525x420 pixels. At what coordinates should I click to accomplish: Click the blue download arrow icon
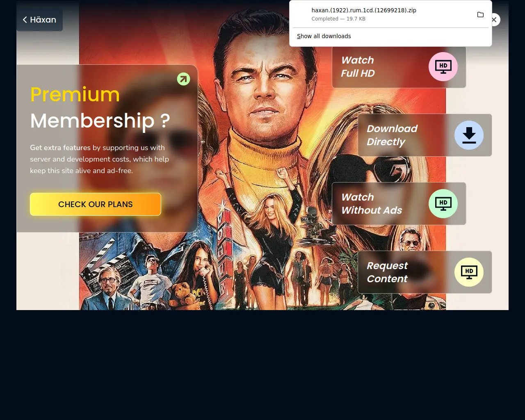(469, 135)
